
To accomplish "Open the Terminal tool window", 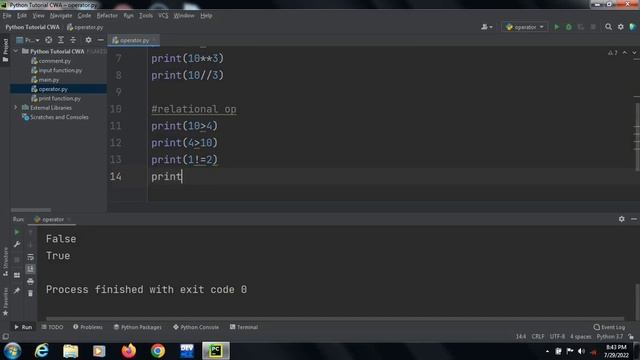I will 244,327.
